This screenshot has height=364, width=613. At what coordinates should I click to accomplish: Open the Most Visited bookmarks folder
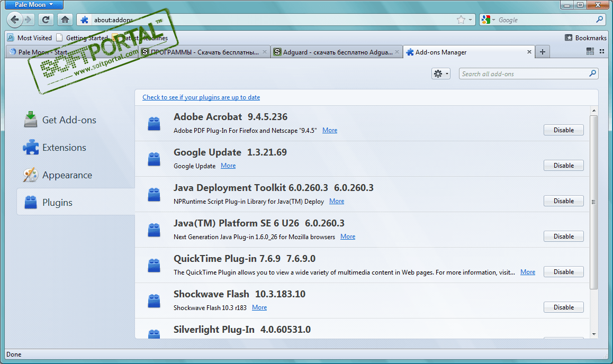pos(30,38)
